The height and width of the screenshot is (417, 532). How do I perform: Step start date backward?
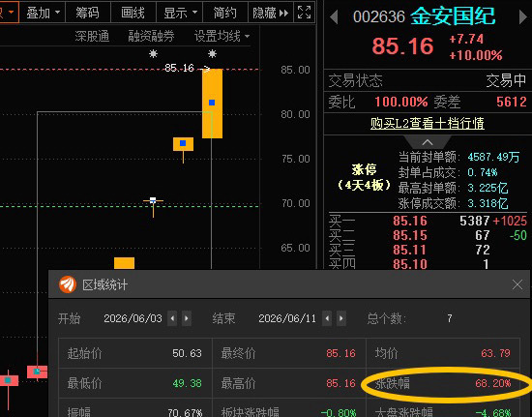coord(172,318)
